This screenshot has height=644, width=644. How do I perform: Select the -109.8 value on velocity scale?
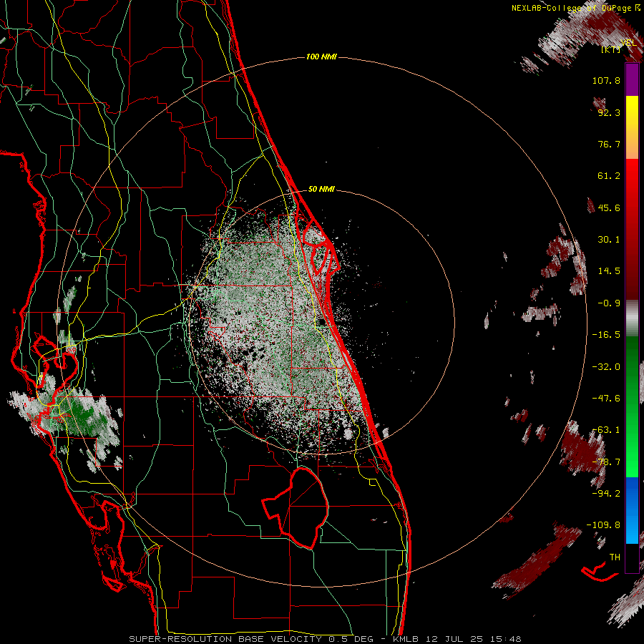603,525
